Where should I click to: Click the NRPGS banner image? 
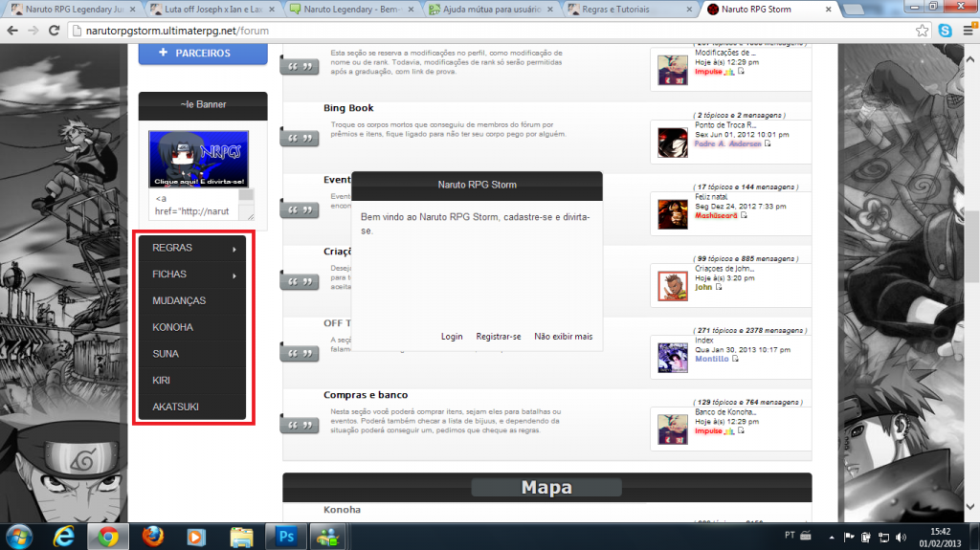198,159
